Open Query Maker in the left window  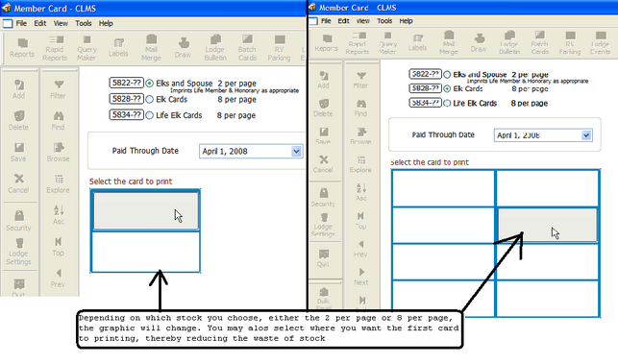tap(87, 48)
